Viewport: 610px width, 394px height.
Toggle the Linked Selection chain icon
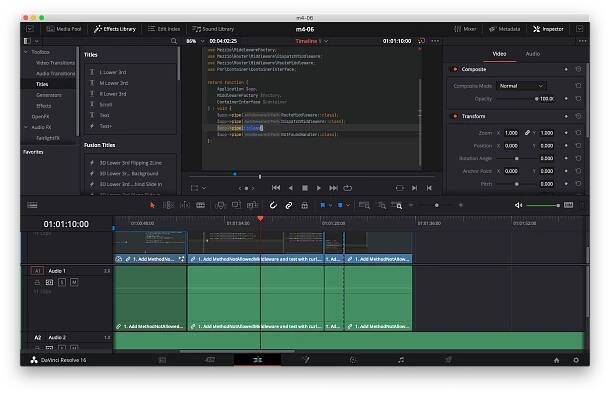click(289, 205)
